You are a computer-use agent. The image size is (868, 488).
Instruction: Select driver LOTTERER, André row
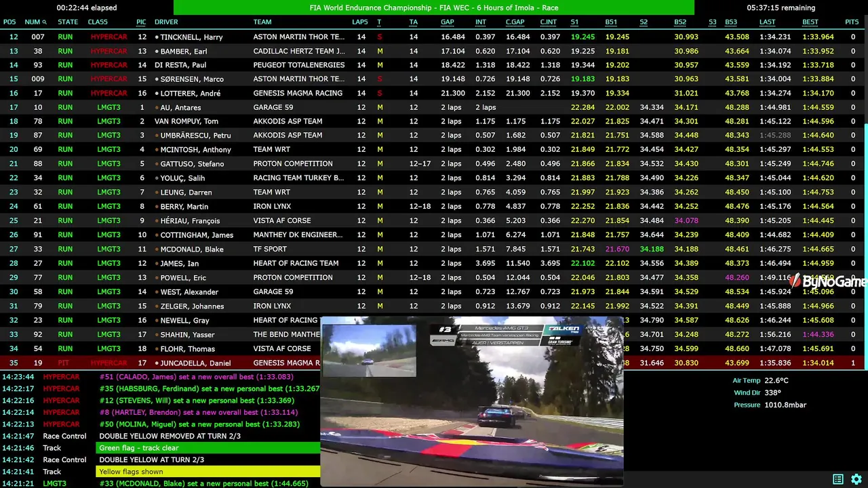click(x=433, y=93)
